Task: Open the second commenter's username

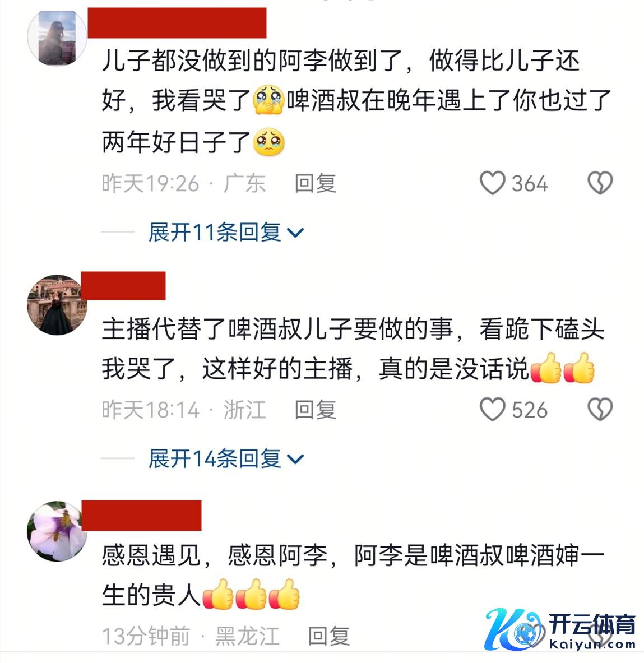Action: (x=123, y=286)
